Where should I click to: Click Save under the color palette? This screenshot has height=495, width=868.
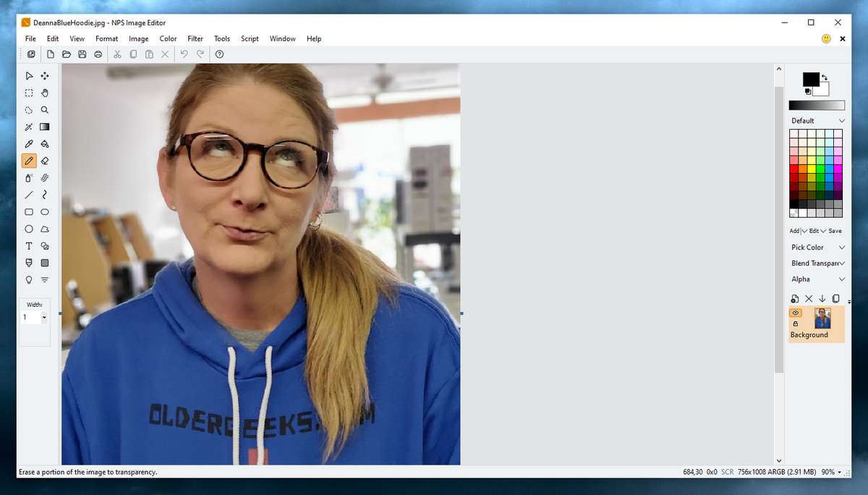tap(835, 231)
